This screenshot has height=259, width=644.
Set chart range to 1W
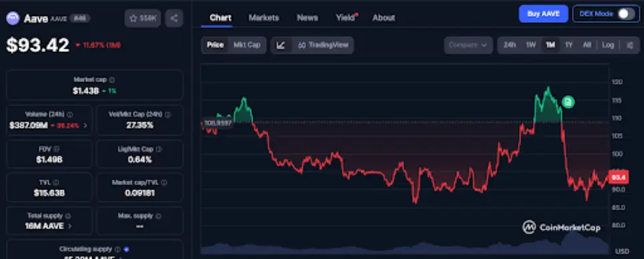pos(531,45)
